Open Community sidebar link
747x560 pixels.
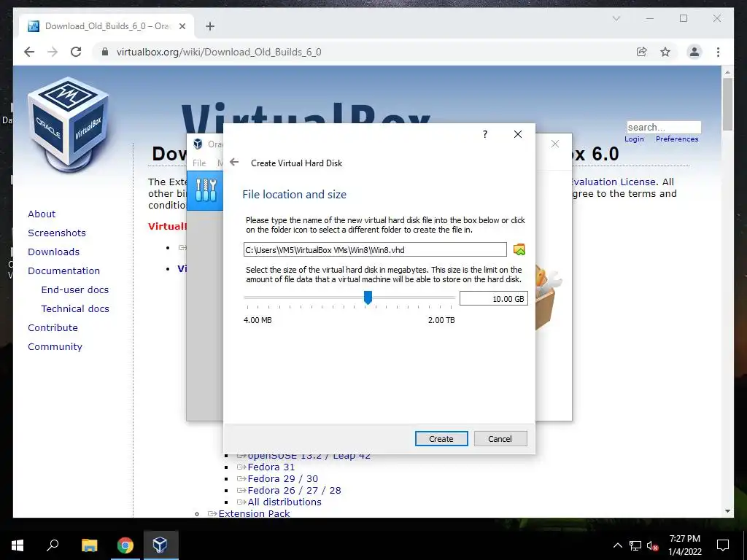pos(55,346)
